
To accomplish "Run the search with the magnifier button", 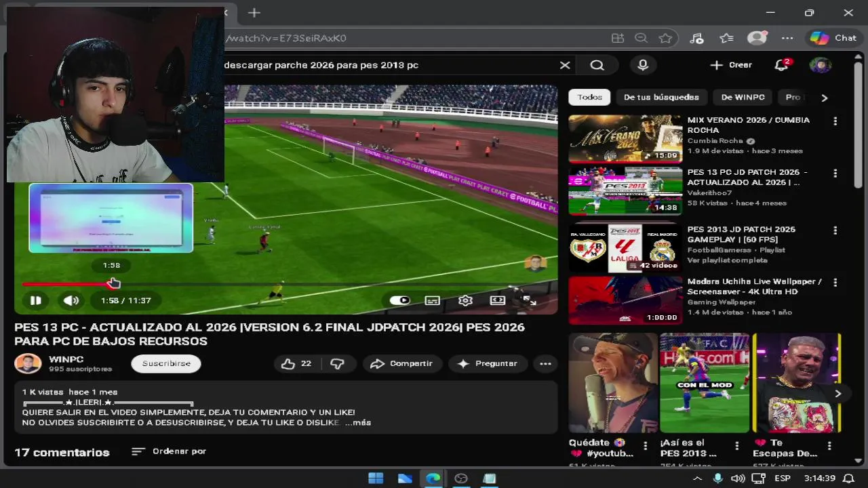I will tap(597, 65).
